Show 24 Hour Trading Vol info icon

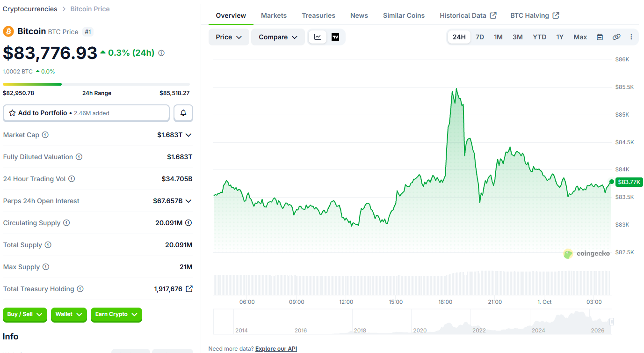coord(72,179)
